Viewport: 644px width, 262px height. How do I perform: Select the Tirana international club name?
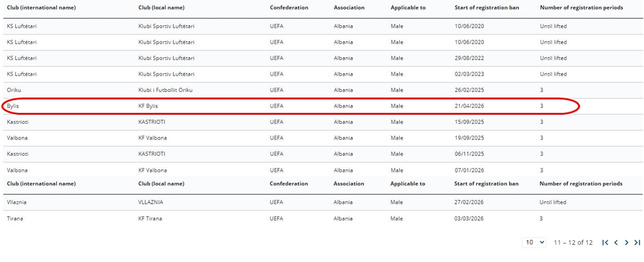click(15, 218)
